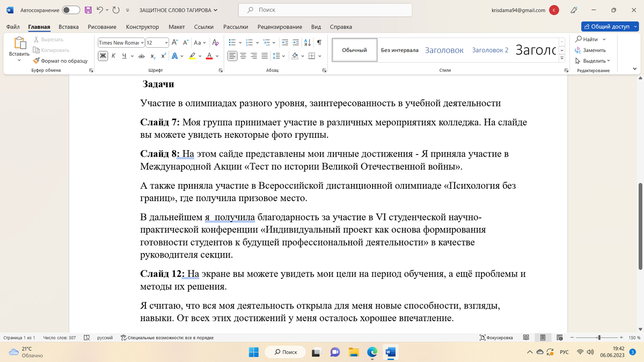Toggle underline with the Ч button

click(125, 56)
